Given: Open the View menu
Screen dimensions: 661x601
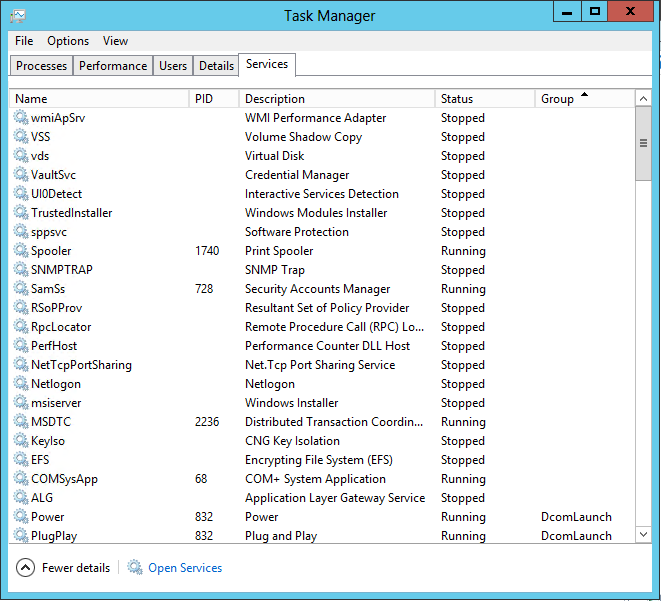Looking at the screenshot, I should coord(115,41).
